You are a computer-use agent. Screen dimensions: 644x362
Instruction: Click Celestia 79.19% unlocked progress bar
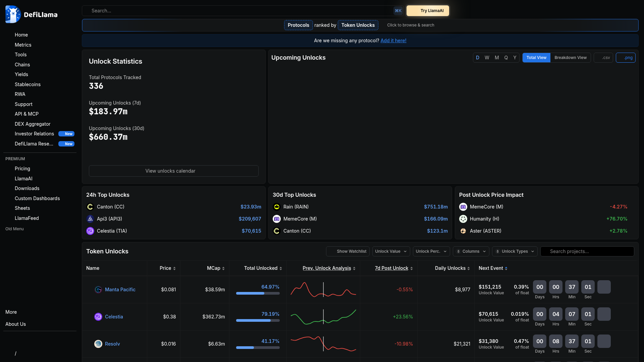(x=258, y=320)
